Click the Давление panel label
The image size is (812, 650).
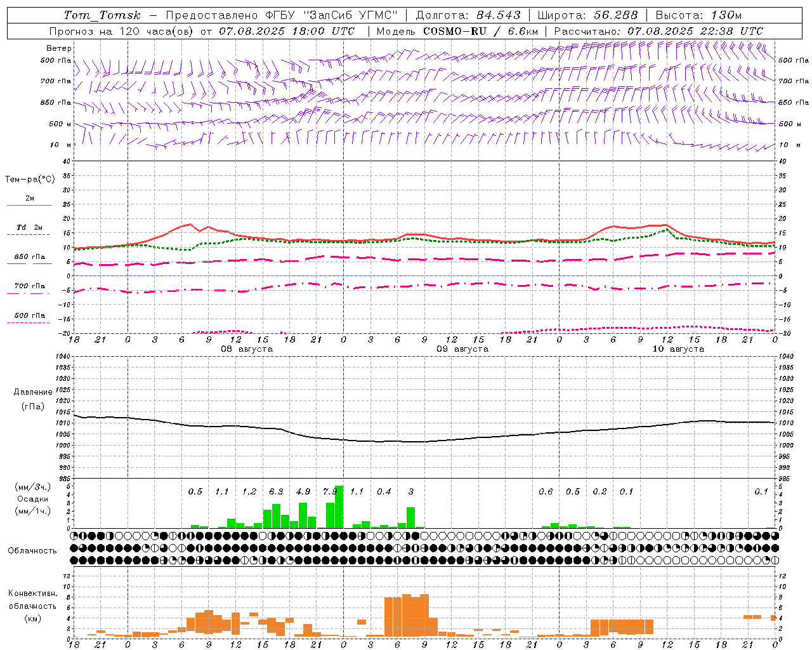pos(33,392)
